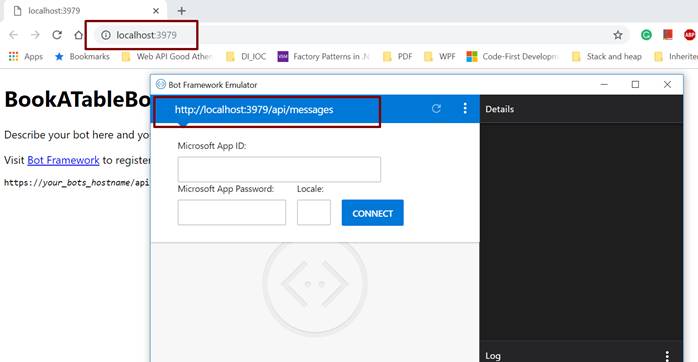Open the Apps grid shortcut
Viewport: 698px width, 362px height.
pos(26,57)
